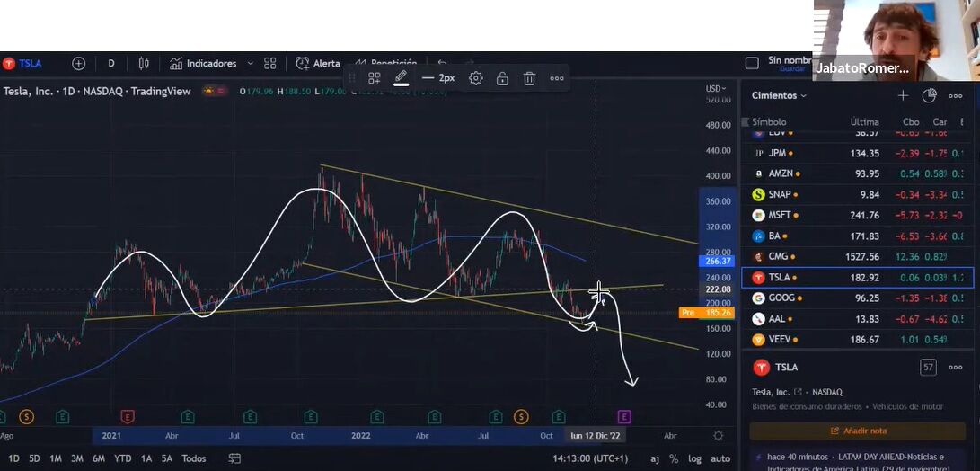Screen dimensions: 980x471
Task: Toggle the log scale option
Action: (694, 458)
